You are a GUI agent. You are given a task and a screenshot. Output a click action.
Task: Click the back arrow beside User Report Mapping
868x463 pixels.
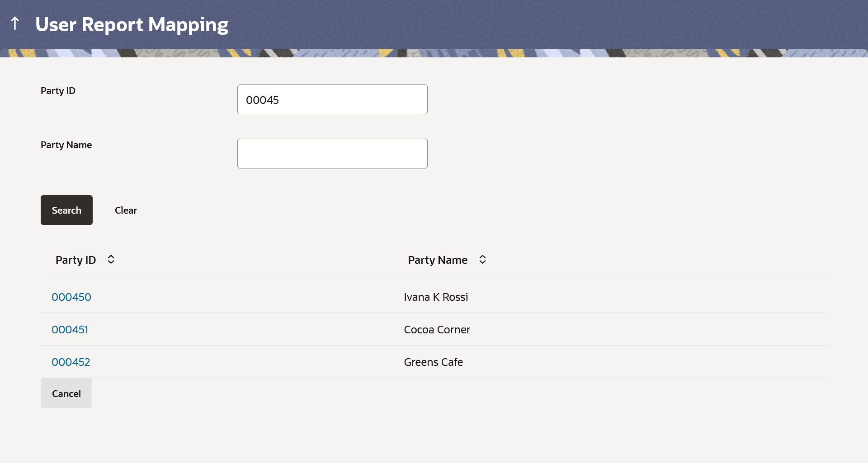tap(15, 23)
